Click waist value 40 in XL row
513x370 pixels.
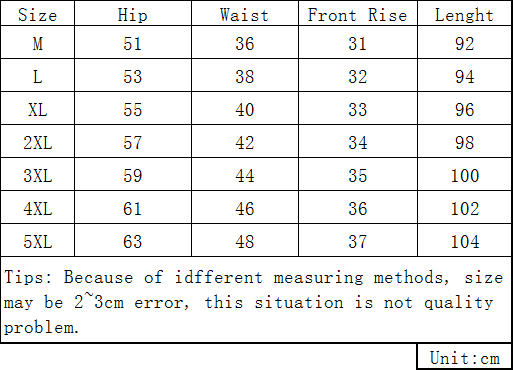point(245,109)
